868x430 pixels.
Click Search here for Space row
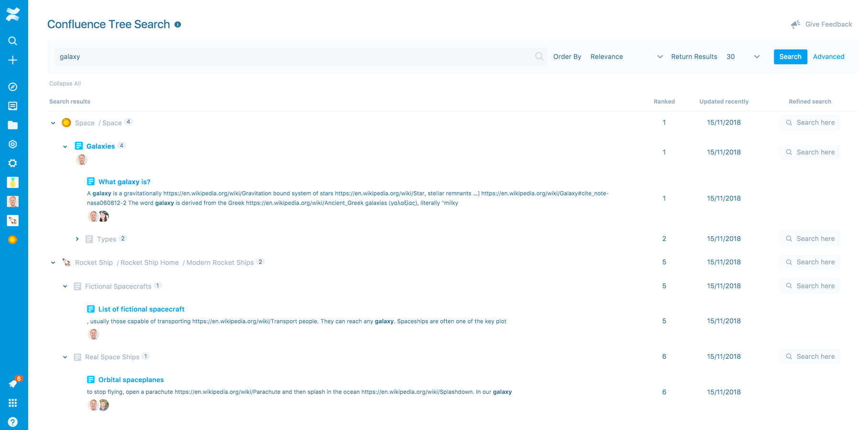pyautogui.click(x=810, y=123)
